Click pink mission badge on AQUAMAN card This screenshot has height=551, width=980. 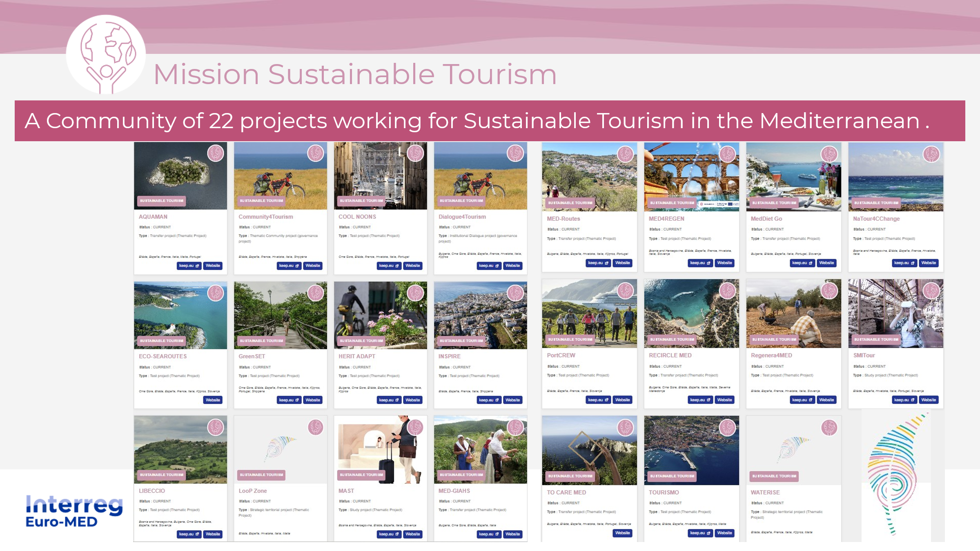(x=215, y=153)
